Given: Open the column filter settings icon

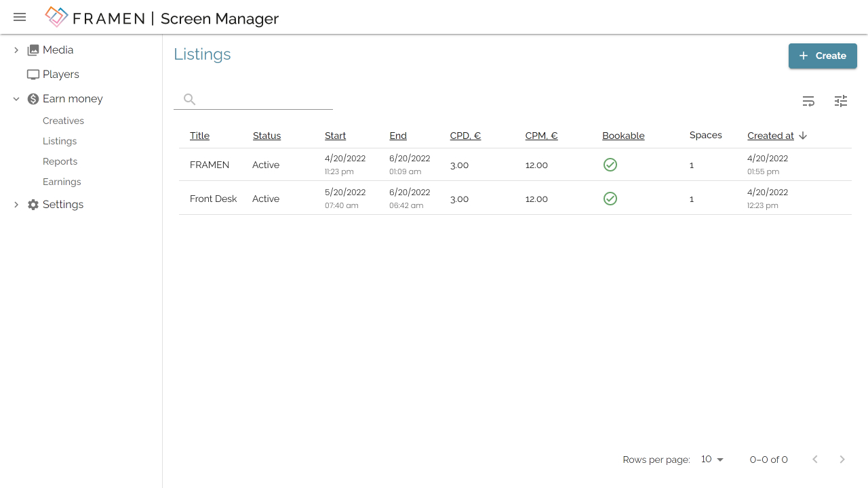Looking at the screenshot, I should [x=841, y=101].
